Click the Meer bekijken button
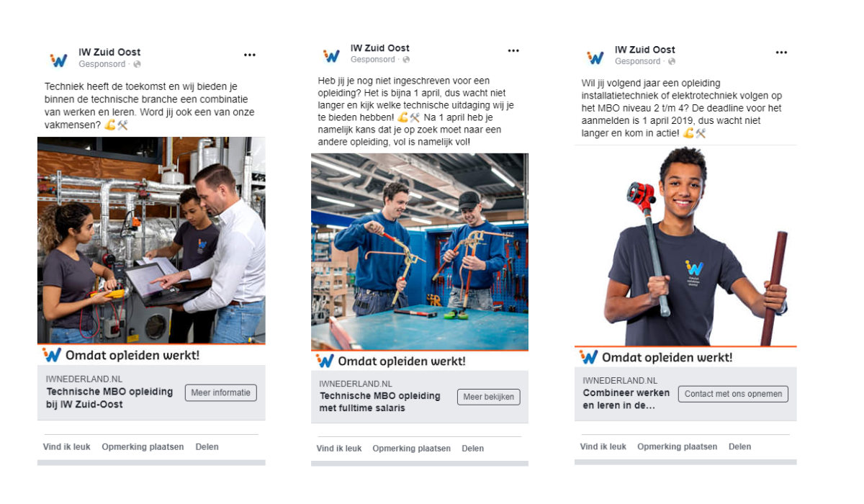Screen dimensions: 864x504 (x=488, y=397)
